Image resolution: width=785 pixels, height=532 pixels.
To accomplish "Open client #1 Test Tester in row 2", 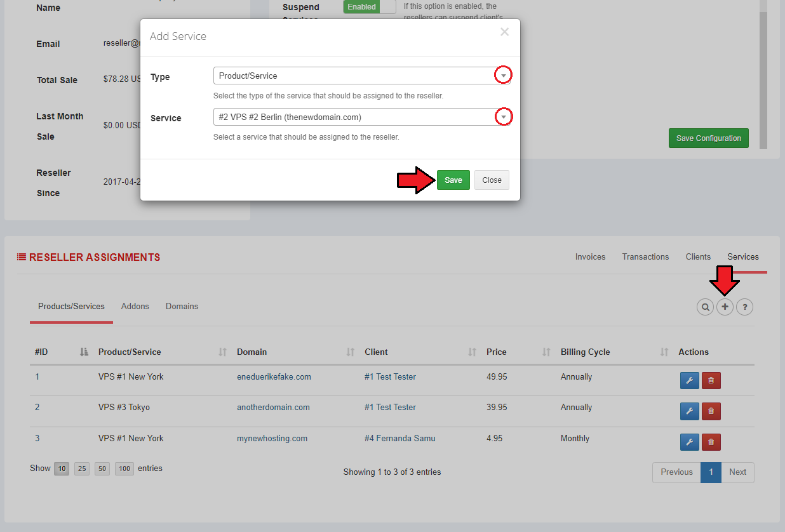I will 390,407.
